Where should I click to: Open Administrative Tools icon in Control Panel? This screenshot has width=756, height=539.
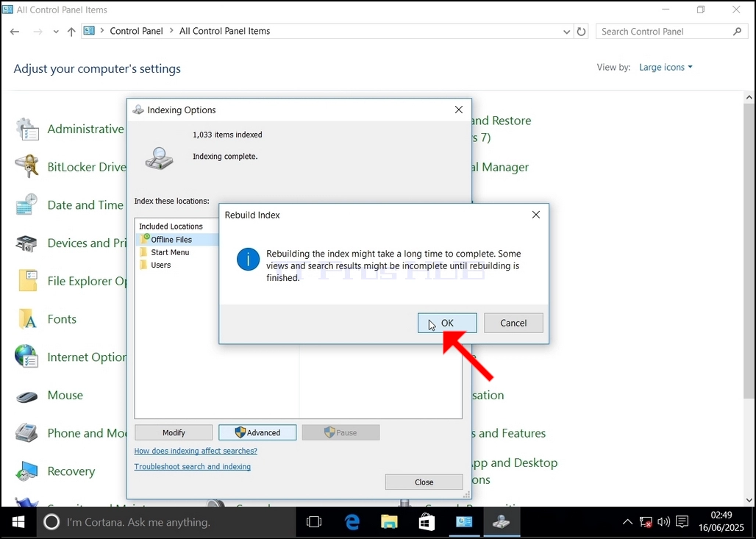[x=27, y=129]
